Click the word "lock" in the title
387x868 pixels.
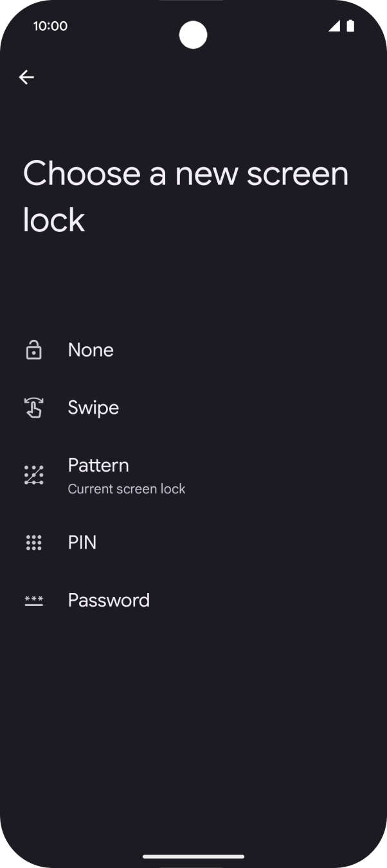tap(54, 220)
